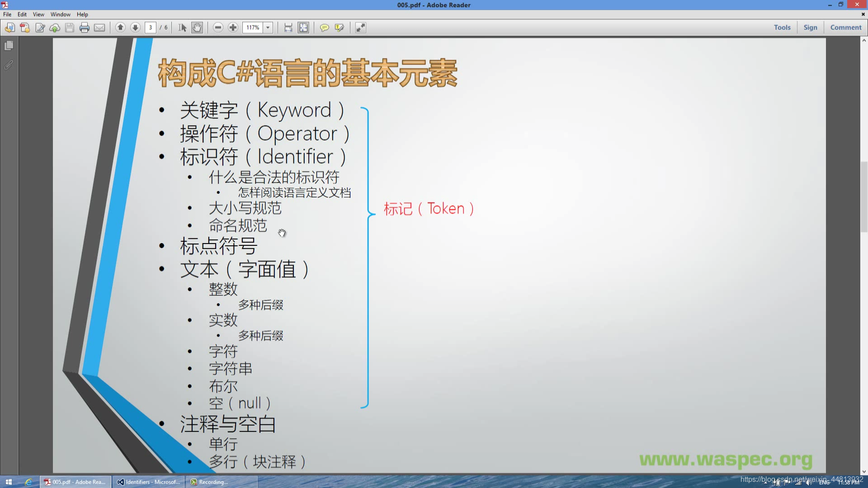Image resolution: width=868 pixels, height=488 pixels.
Task: Click the fit page to window icon
Action: pos(303,28)
